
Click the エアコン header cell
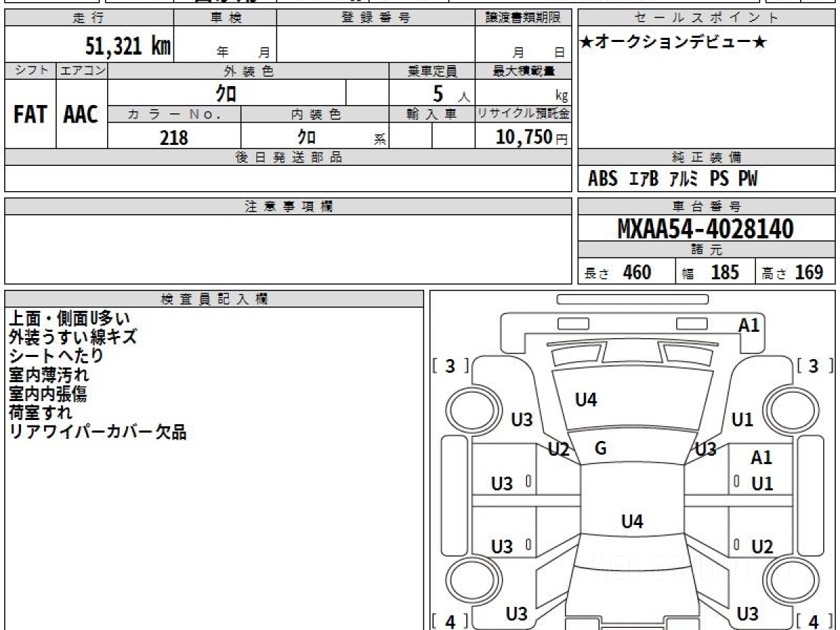click(81, 71)
